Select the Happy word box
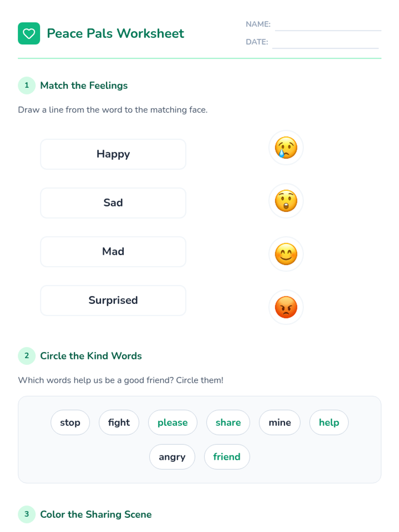The width and height of the screenshot is (399, 532). tap(113, 154)
